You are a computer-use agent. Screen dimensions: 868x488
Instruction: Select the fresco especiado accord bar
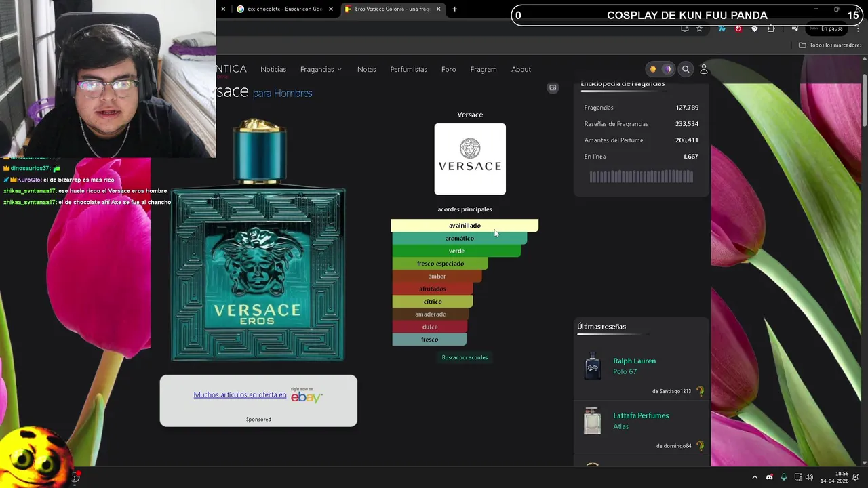[440, 264]
